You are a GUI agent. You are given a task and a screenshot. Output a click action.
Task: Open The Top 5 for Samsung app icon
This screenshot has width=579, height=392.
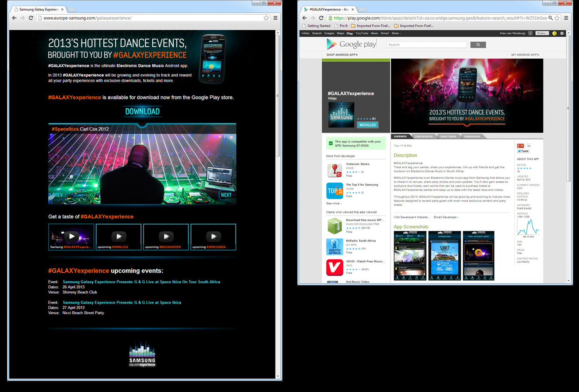pos(335,191)
